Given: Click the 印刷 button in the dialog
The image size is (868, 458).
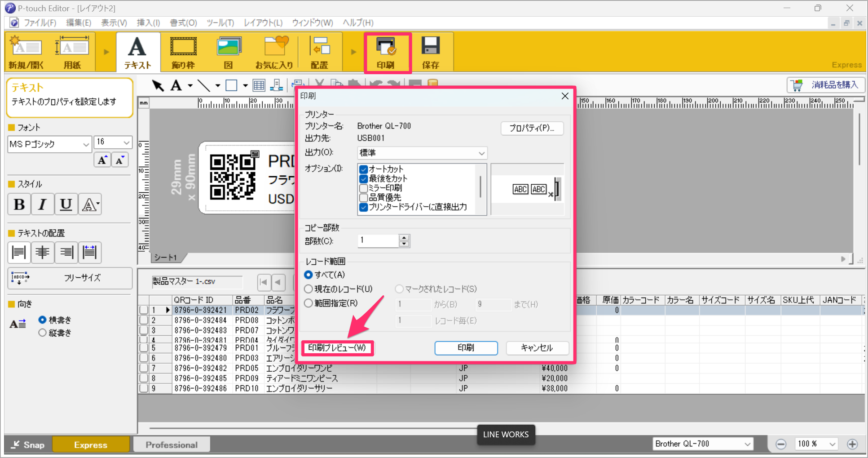Looking at the screenshot, I should 466,348.
